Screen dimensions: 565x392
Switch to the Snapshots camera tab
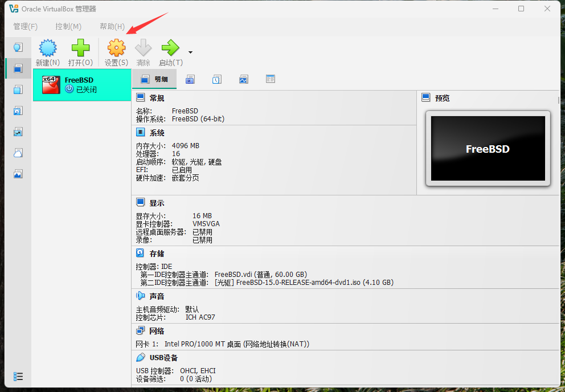pyautogui.click(x=190, y=79)
